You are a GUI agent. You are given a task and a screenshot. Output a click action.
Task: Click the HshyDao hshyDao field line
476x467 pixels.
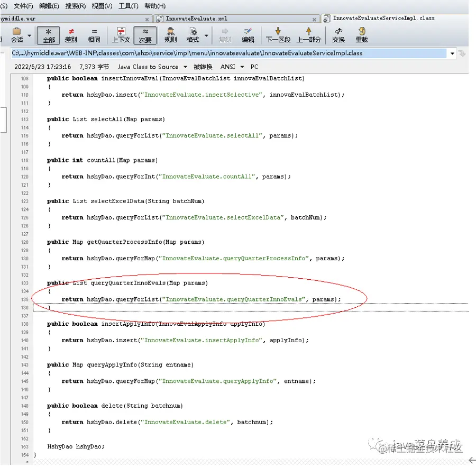click(x=76, y=447)
